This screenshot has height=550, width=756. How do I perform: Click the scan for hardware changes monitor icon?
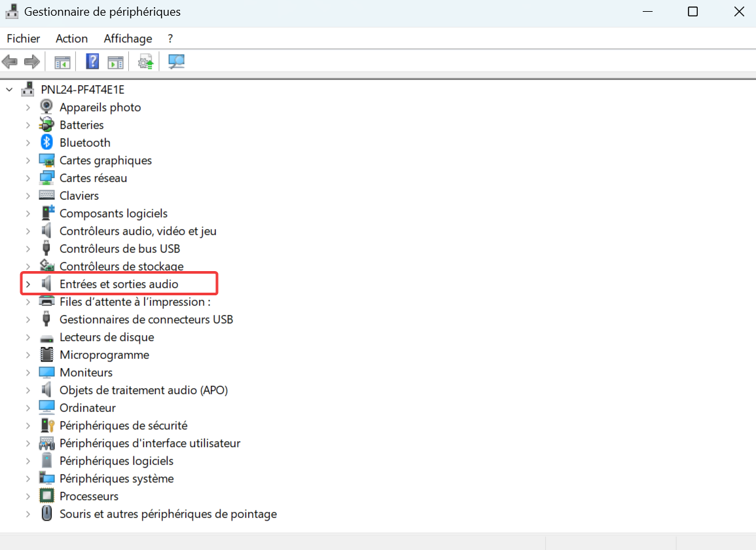[x=177, y=62]
